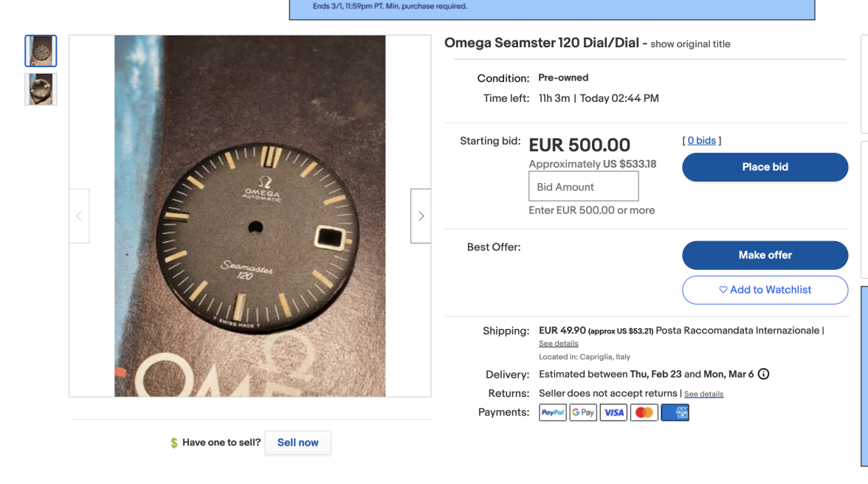The width and height of the screenshot is (868, 484).
Task: Open the delivery estimate info icon
Action: (x=764, y=374)
